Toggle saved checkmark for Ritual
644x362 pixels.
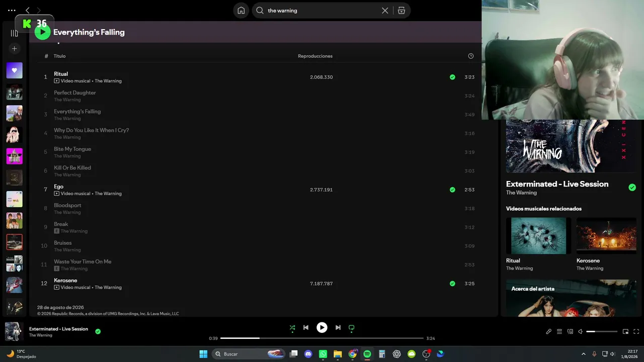coord(452,77)
